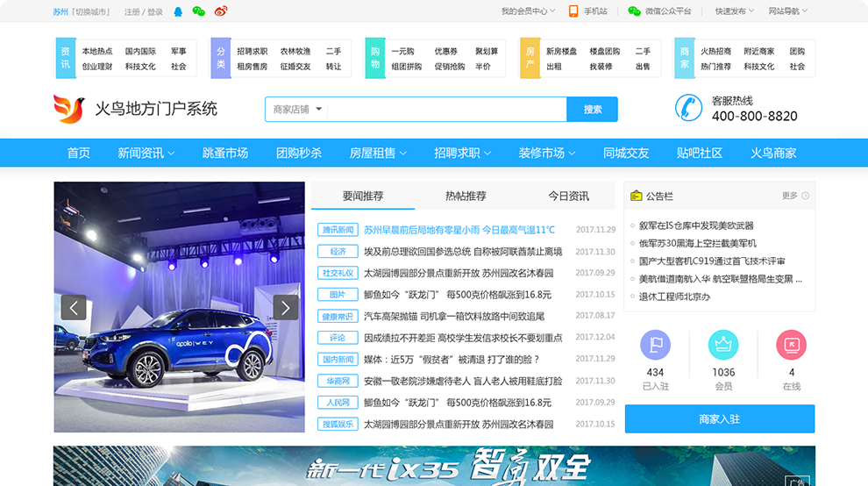Click the Weibo login icon

point(220,11)
